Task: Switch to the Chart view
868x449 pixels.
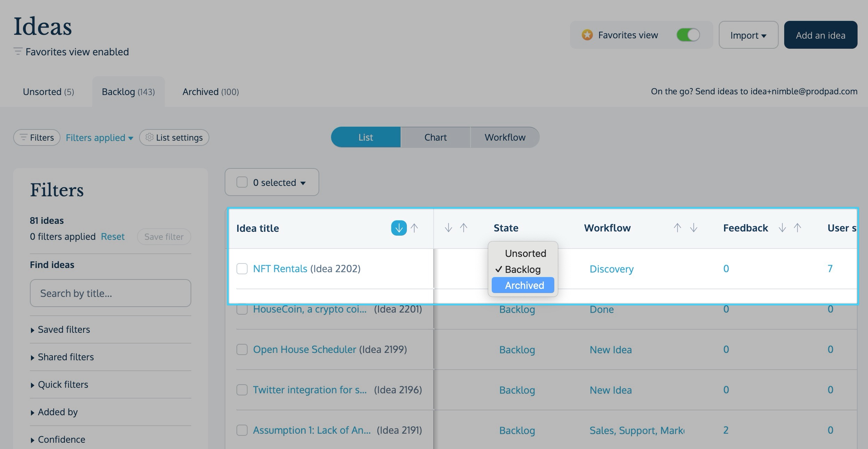Action: [x=435, y=137]
